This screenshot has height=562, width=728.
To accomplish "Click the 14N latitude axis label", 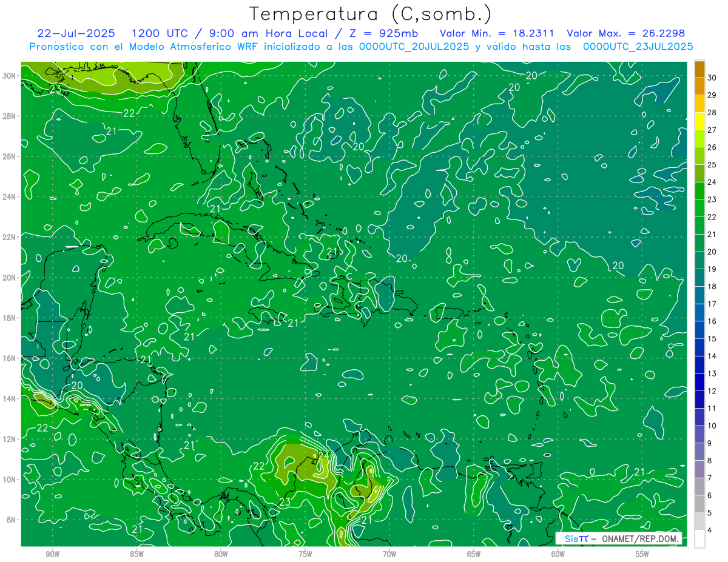I will pyautogui.click(x=10, y=399).
